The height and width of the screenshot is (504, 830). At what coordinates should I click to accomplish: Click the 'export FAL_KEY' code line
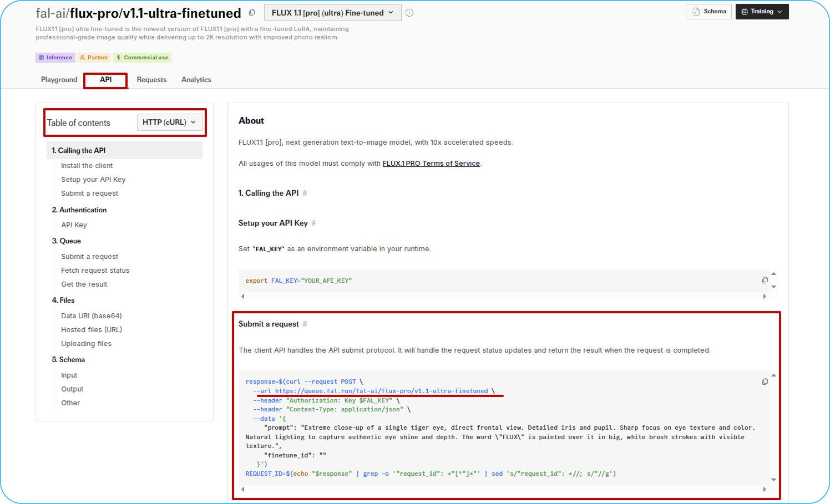point(298,281)
